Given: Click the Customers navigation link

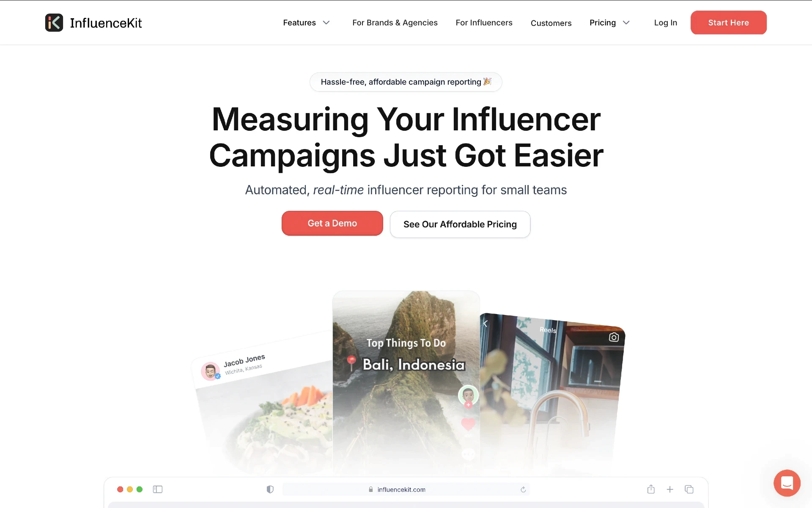Looking at the screenshot, I should [x=551, y=22].
